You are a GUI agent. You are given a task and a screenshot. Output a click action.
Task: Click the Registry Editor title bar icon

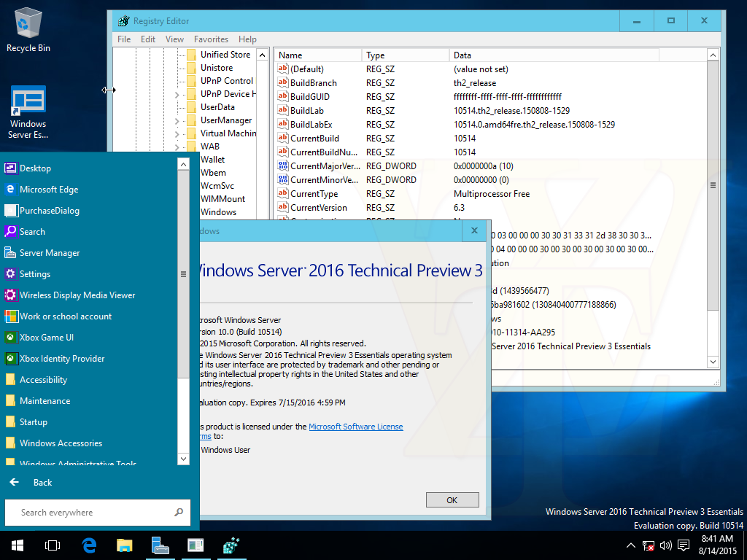point(124,21)
